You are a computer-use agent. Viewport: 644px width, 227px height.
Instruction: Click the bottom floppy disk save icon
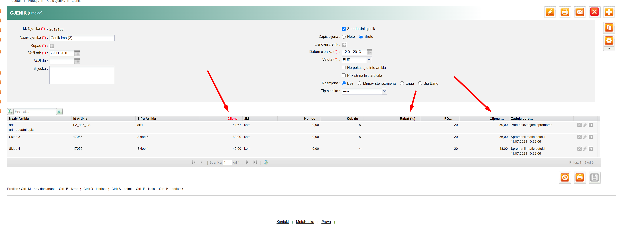[x=594, y=178]
